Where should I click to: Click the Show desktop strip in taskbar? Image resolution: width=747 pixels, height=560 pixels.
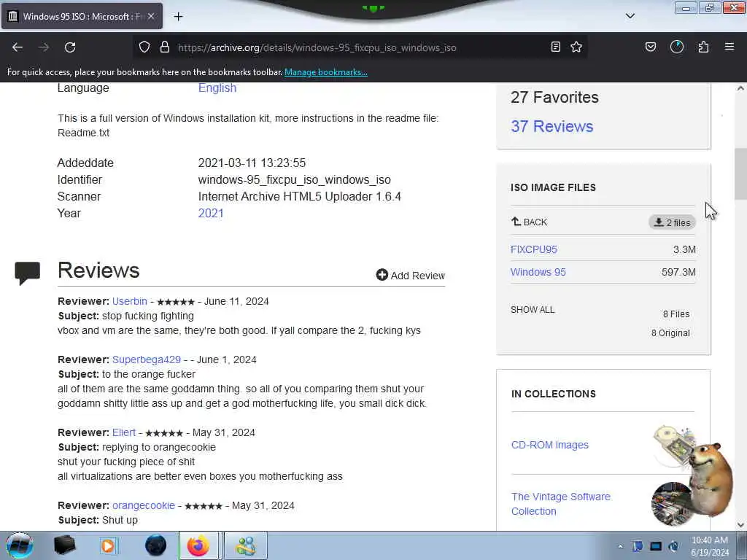coord(742,545)
